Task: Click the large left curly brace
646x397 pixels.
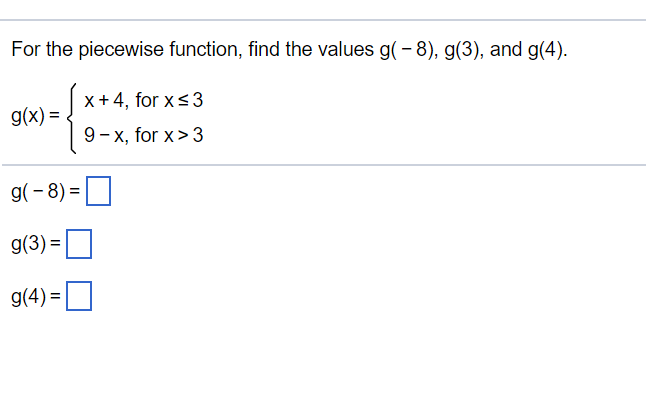Action: pos(72,118)
